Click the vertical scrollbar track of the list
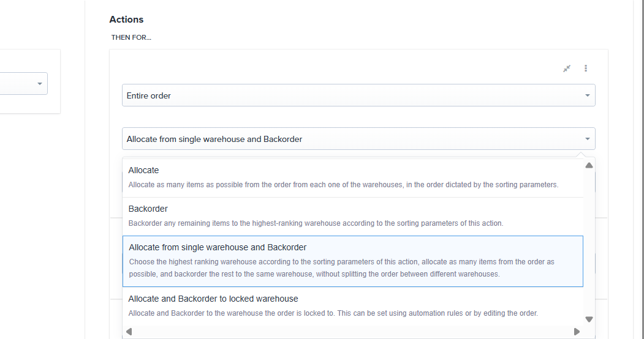Screen dimensions: 644x339 [x=589, y=245]
